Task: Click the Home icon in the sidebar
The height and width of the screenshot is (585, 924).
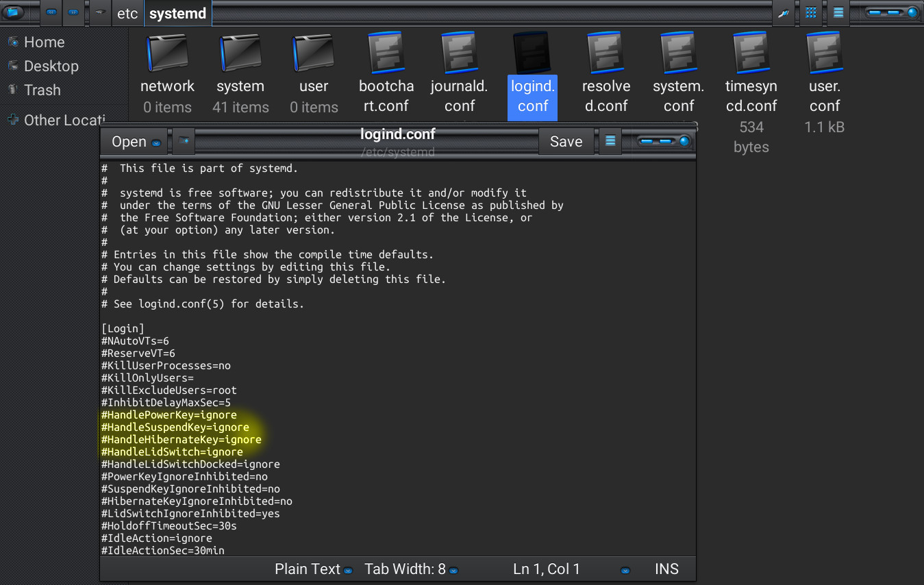Action: pyautogui.click(x=13, y=42)
